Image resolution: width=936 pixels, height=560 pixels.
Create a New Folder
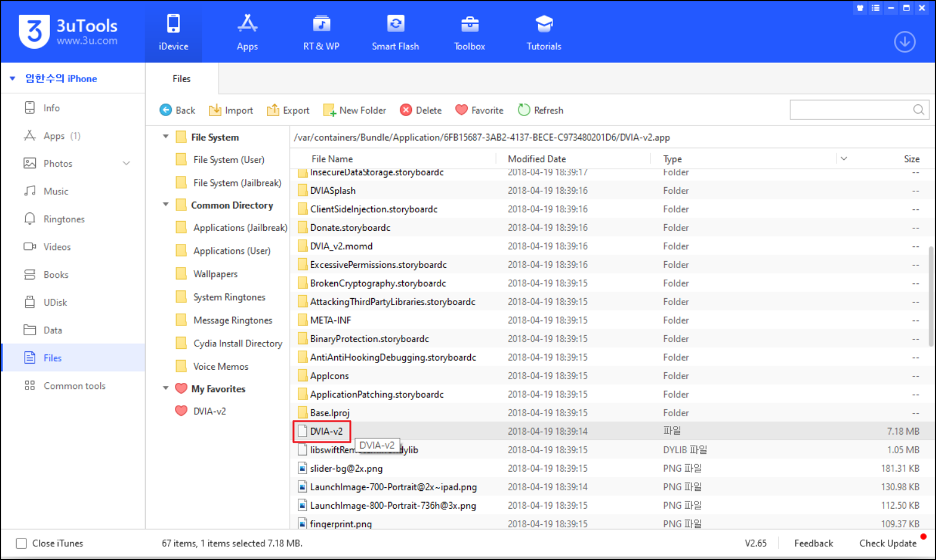355,110
